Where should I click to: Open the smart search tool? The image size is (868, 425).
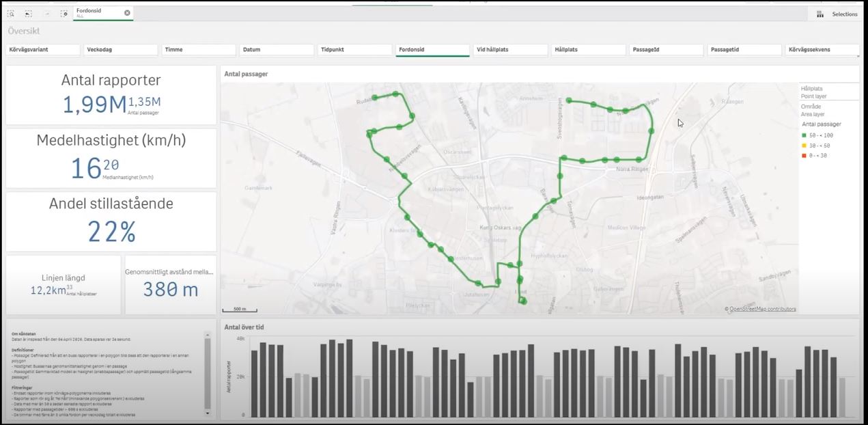click(11, 13)
